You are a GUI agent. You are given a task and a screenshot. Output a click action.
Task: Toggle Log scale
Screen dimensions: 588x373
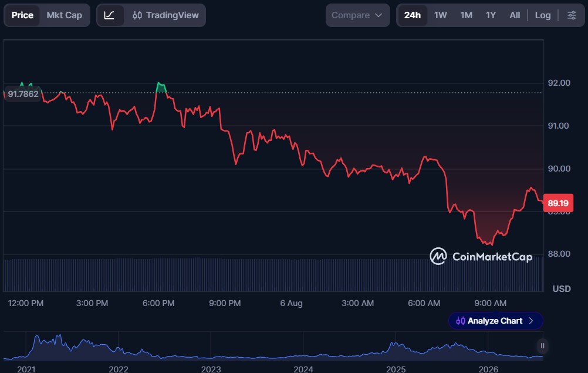(x=543, y=15)
